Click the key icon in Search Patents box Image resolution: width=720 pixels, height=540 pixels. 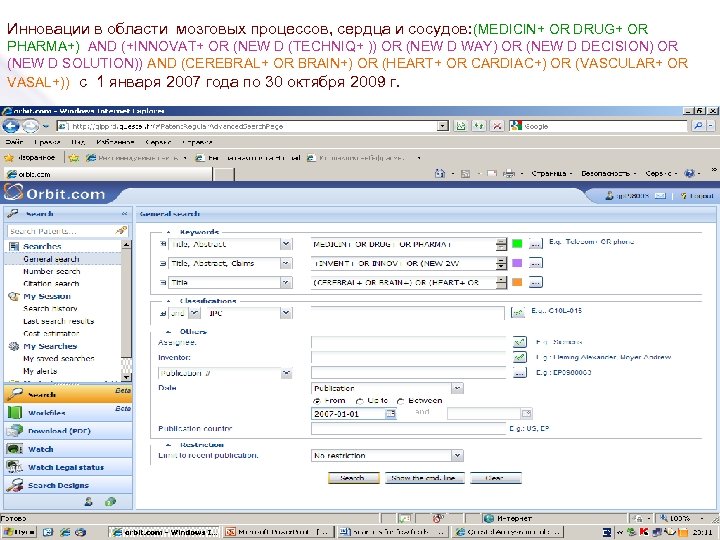(121, 231)
